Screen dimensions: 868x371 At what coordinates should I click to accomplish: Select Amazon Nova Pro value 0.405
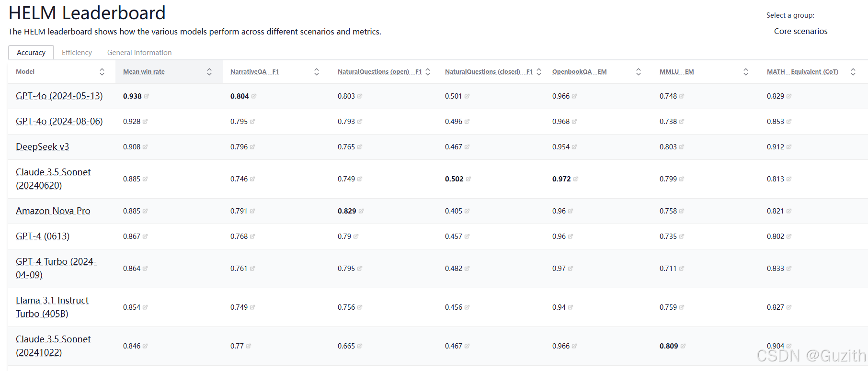point(454,211)
